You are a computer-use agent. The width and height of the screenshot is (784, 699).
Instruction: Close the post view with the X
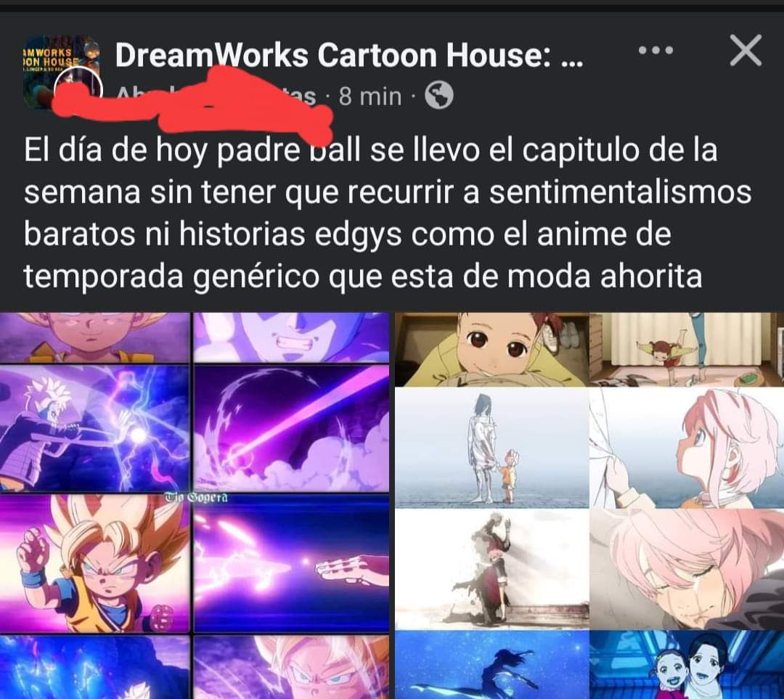click(x=746, y=50)
